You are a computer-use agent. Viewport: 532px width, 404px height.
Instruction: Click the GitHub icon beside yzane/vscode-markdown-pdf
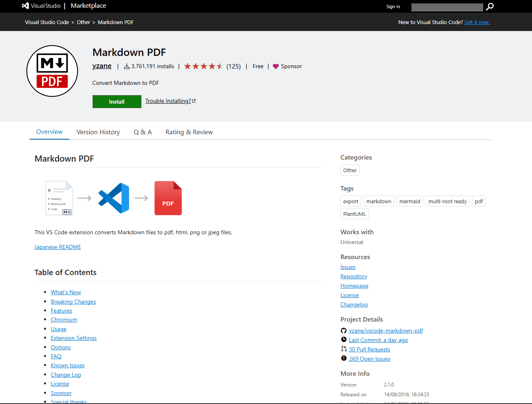coord(344,331)
